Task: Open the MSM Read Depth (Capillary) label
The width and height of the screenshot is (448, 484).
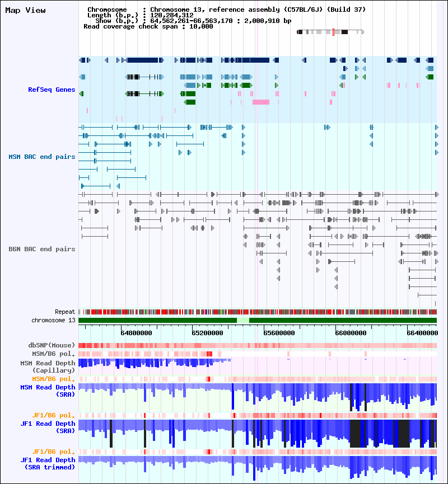Action: pos(48,366)
